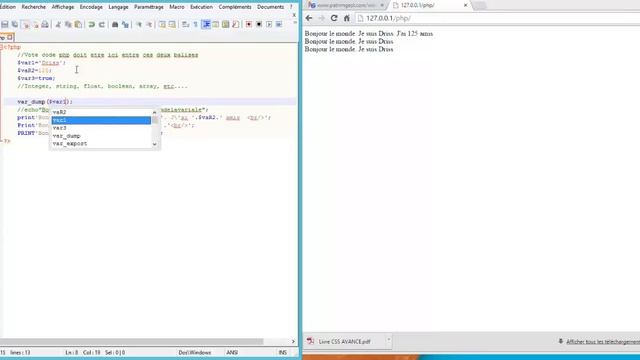
Task: Click the Chrome Back arrow button
Action: pos(309,18)
